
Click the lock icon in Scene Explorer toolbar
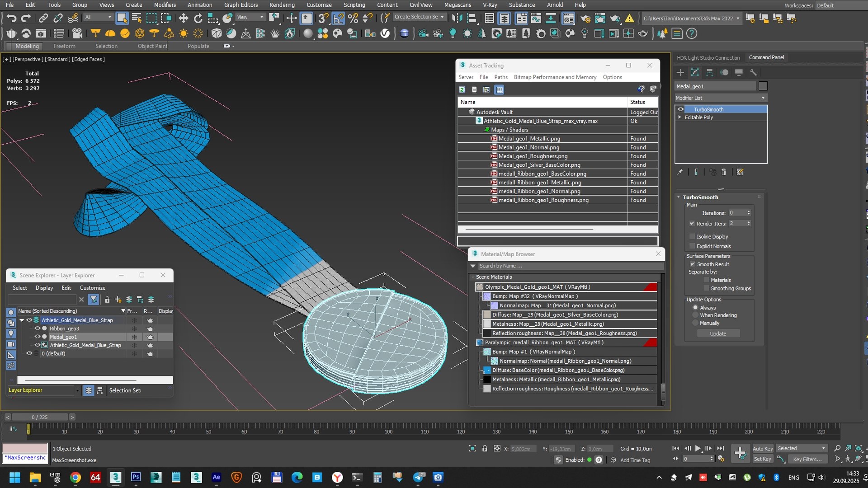pyautogui.click(x=107, y=299)
